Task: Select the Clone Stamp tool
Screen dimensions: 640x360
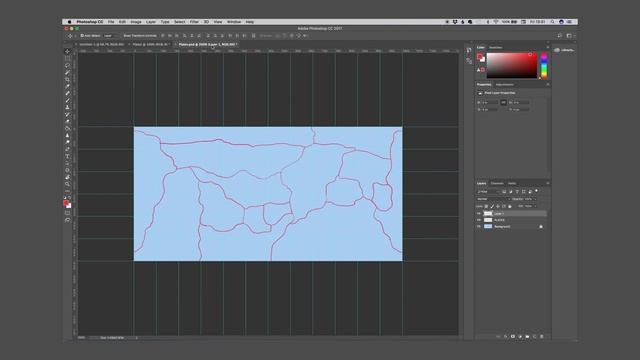Action: pos(67,107)
